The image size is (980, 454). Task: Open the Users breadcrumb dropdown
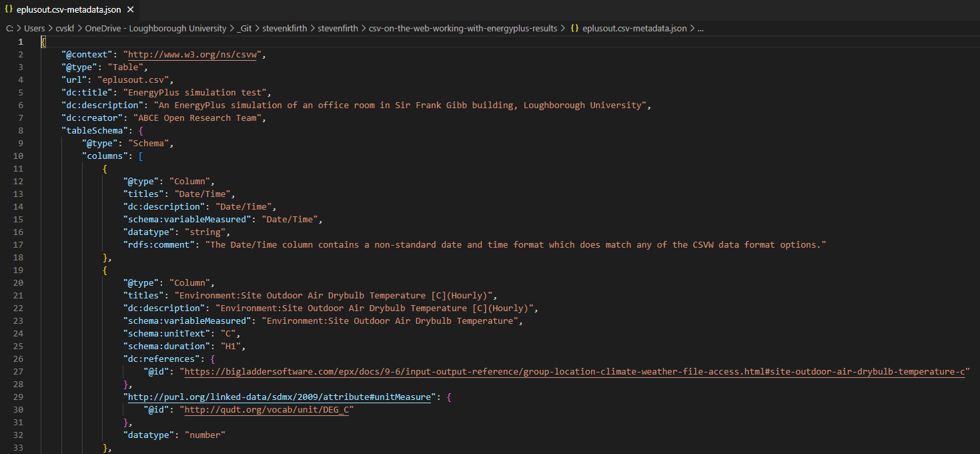coord(35,29)
